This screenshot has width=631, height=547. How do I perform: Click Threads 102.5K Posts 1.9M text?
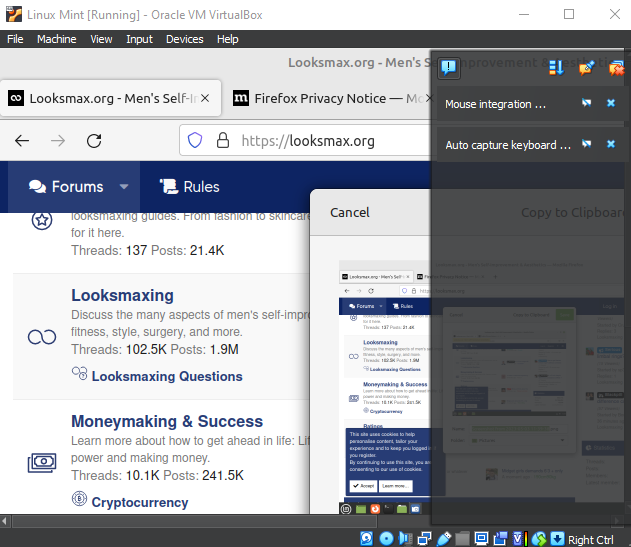click(x=155, y=349)
